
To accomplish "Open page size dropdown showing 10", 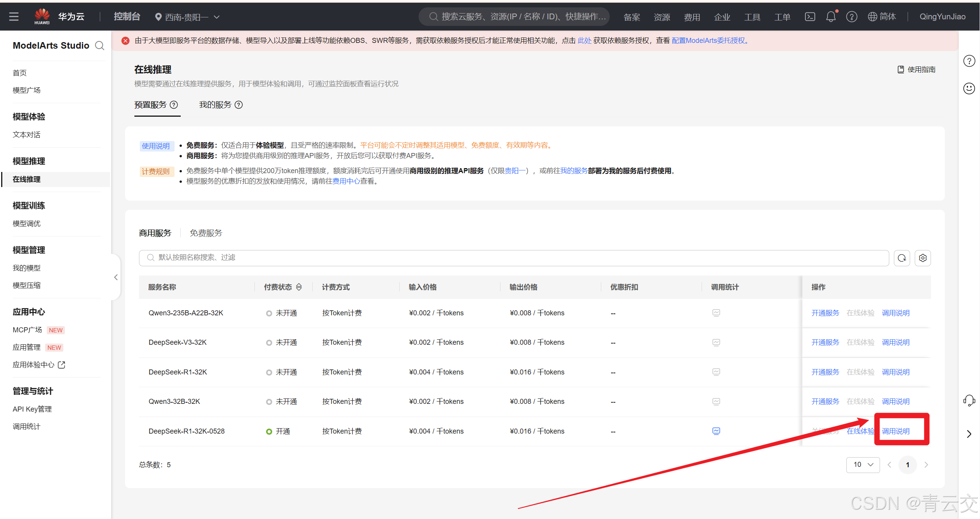I will pos(863,465).
